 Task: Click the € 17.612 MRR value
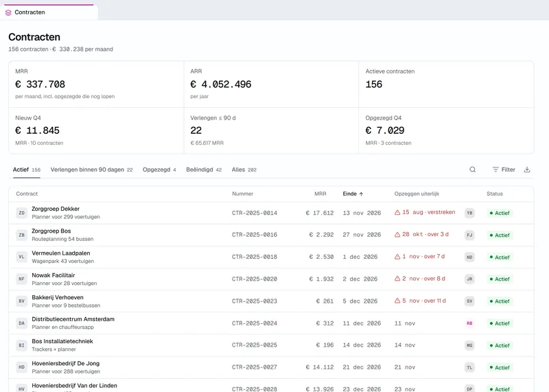(319, 213)
